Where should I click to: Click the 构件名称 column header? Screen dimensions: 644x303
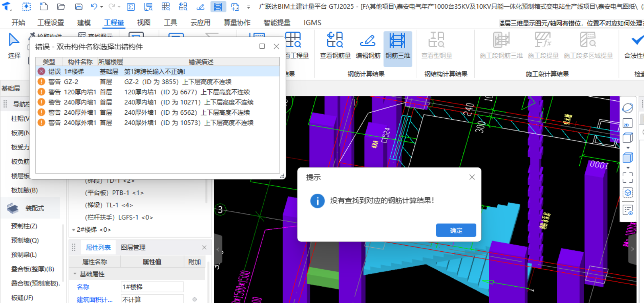point(79,61)
